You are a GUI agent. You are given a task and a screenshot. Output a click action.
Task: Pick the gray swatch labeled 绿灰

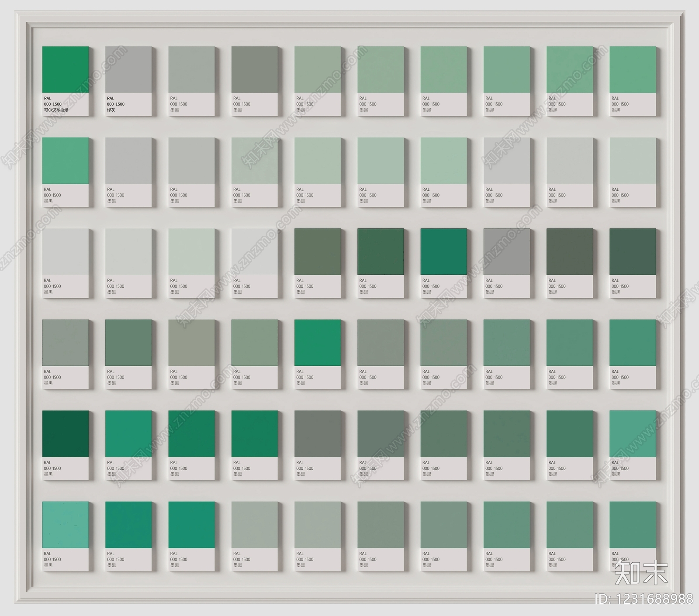(x=128, y=70)
